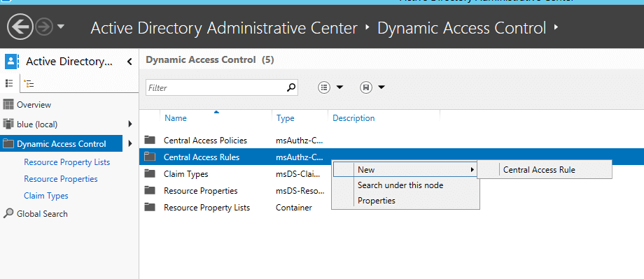Click the list view options icon

(x=325, y=87)
